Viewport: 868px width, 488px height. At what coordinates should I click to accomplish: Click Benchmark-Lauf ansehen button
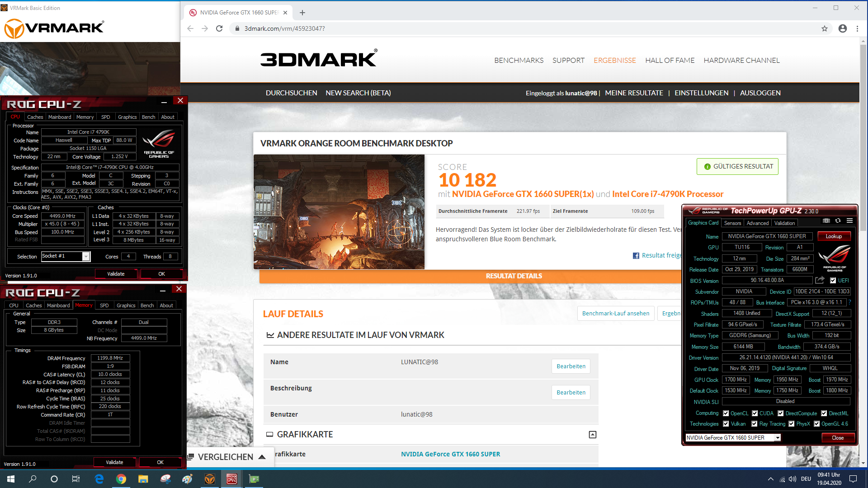pyautogui.click(x=616, y=313)
